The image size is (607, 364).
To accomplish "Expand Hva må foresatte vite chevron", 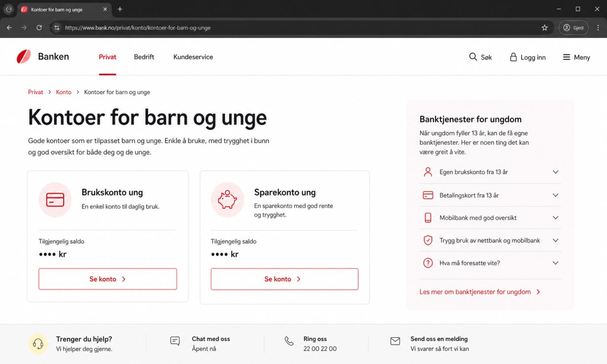I will (x=555, y=263).
